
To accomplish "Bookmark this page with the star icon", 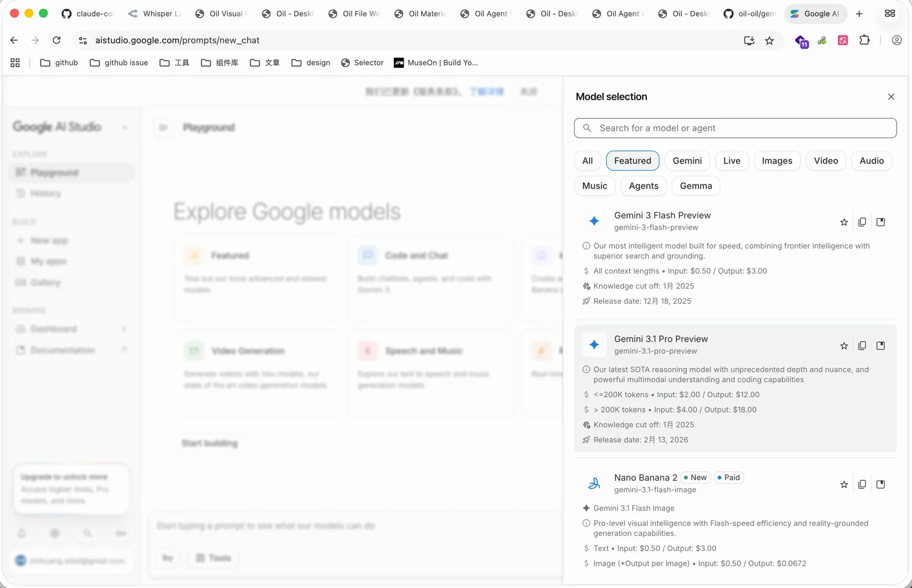I will 769,40.
